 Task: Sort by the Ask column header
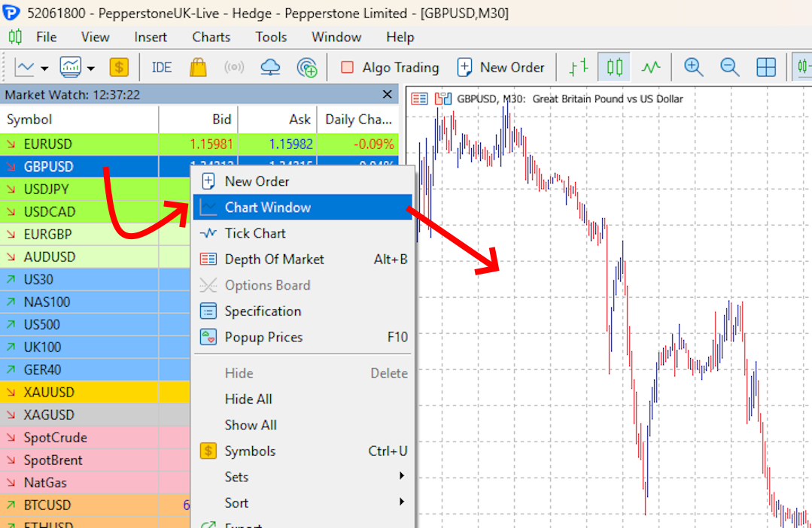coord(278,120)
